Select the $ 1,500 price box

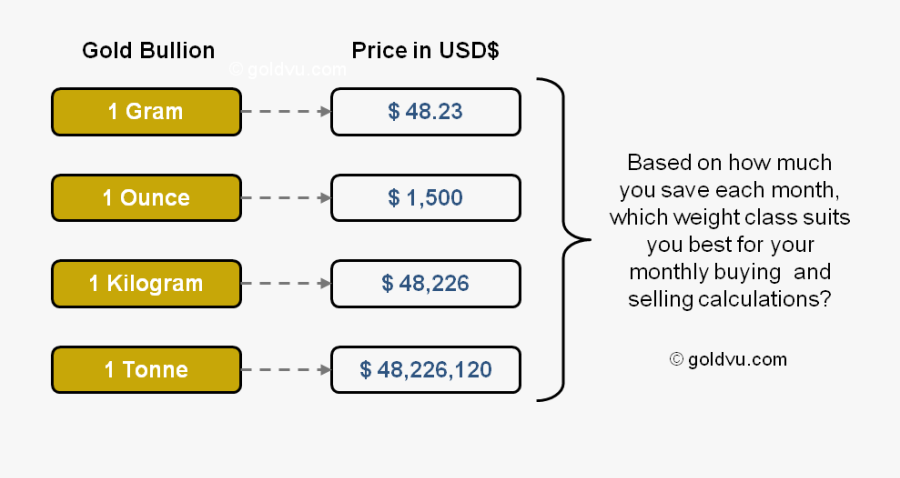(x=425, y=198)
